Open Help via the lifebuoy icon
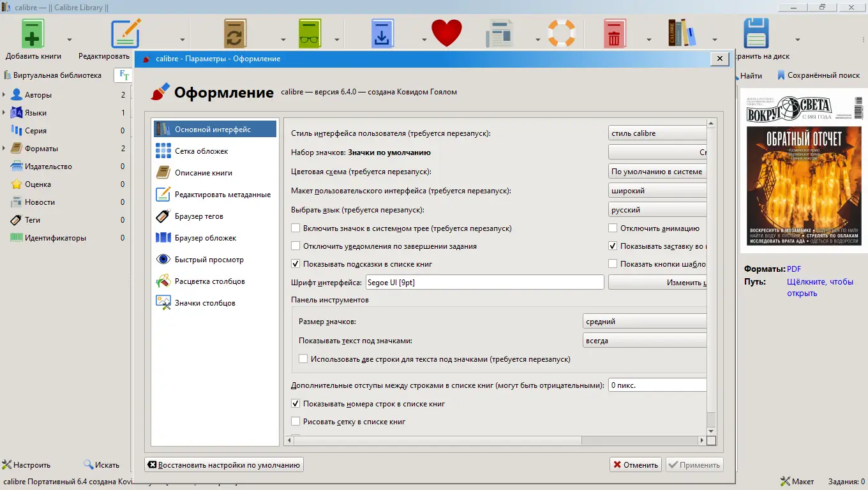Screen dimensions: 868x490 click(x=562, y=33)
